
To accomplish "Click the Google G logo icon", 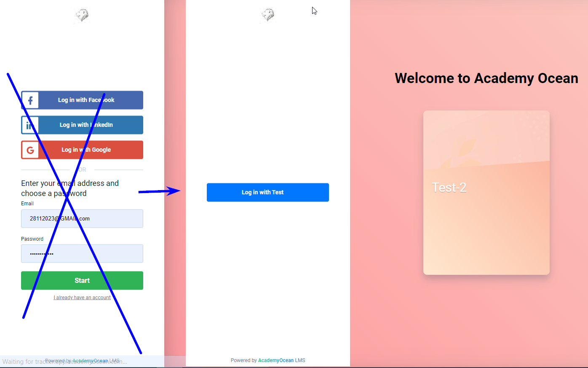I will click(x=30, y=150).
